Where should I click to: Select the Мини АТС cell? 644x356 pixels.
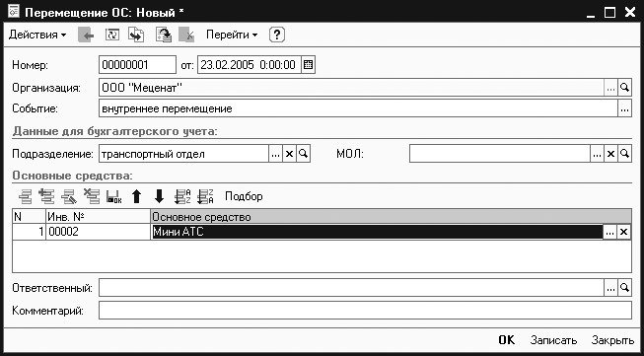377,232
